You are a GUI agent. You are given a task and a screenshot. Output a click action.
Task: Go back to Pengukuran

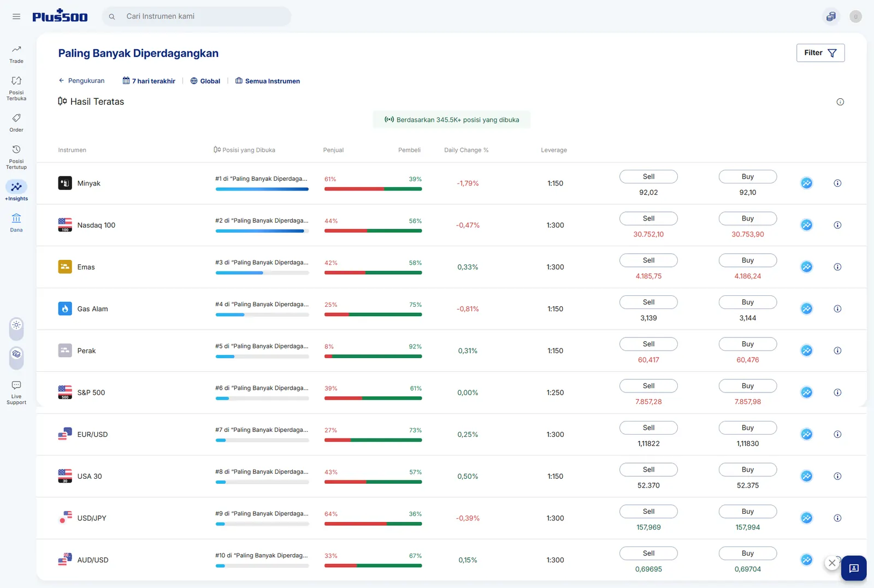[81, 81]
